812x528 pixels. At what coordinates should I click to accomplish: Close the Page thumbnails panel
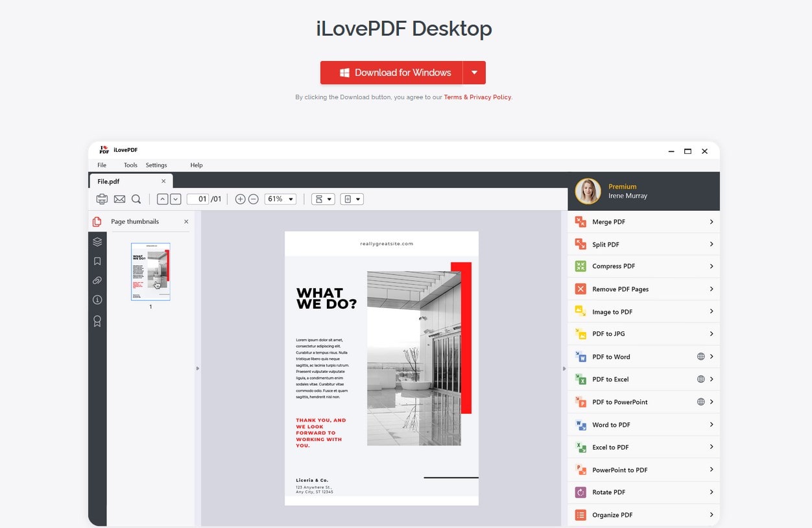point(186,222)
